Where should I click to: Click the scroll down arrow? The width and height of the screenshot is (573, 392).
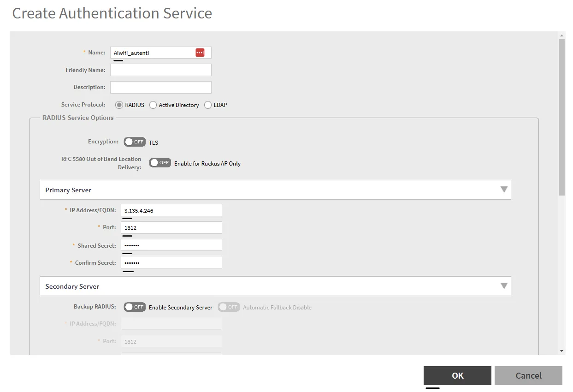[x=561, y=351]
